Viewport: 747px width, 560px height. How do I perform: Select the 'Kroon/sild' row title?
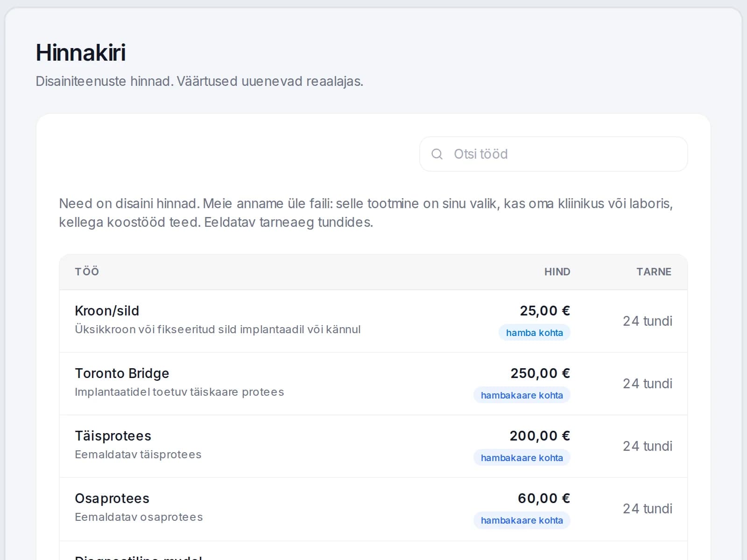click(107, 311)
